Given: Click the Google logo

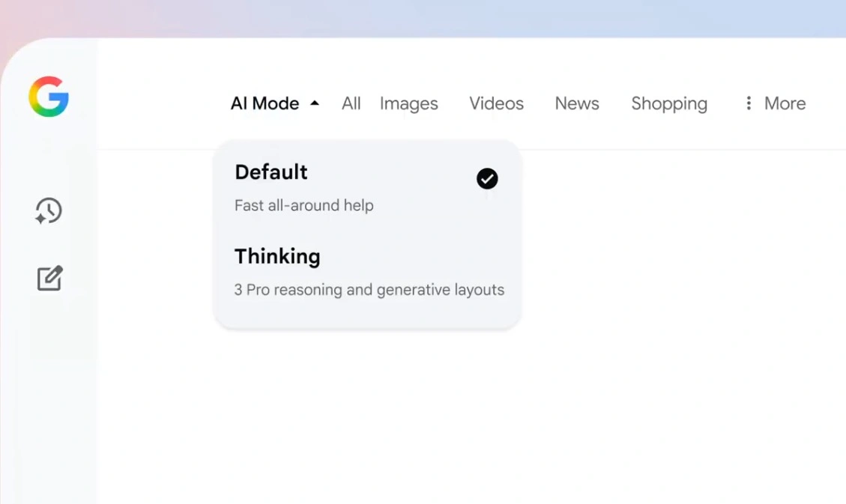Looking at the screenshot, I should [x=49, y=97].
